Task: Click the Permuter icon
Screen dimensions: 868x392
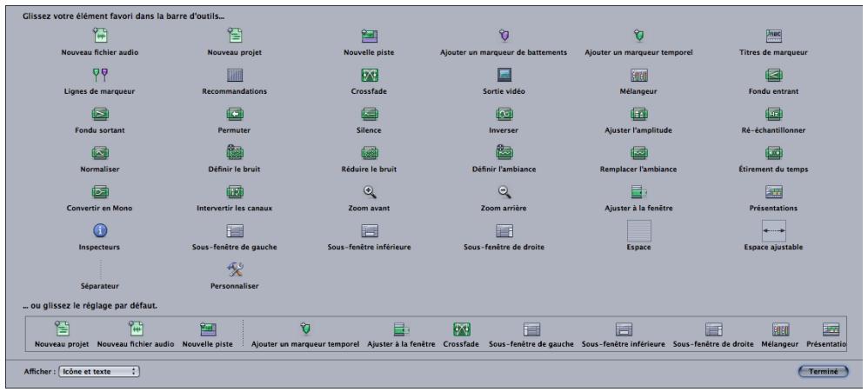Action: click(x=235, y=115)
